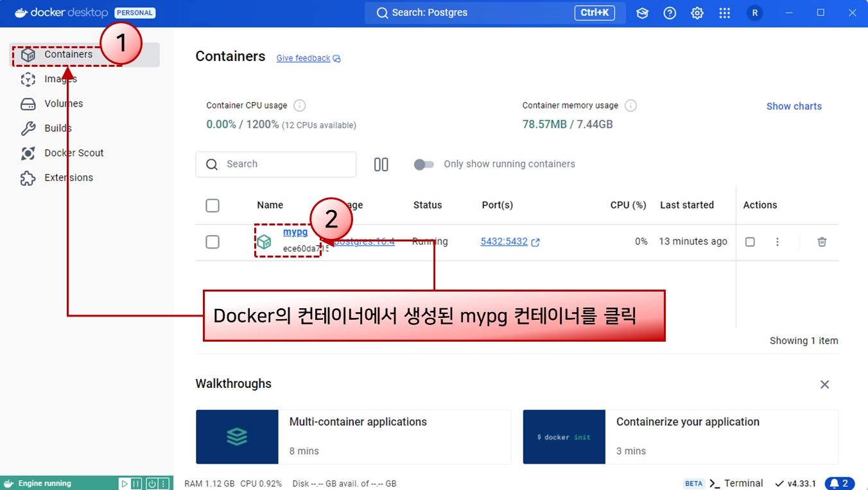The height and width of the screenshot is (490, 868).
Task: Sort by Status column header
Action: (x=428, y=206)
